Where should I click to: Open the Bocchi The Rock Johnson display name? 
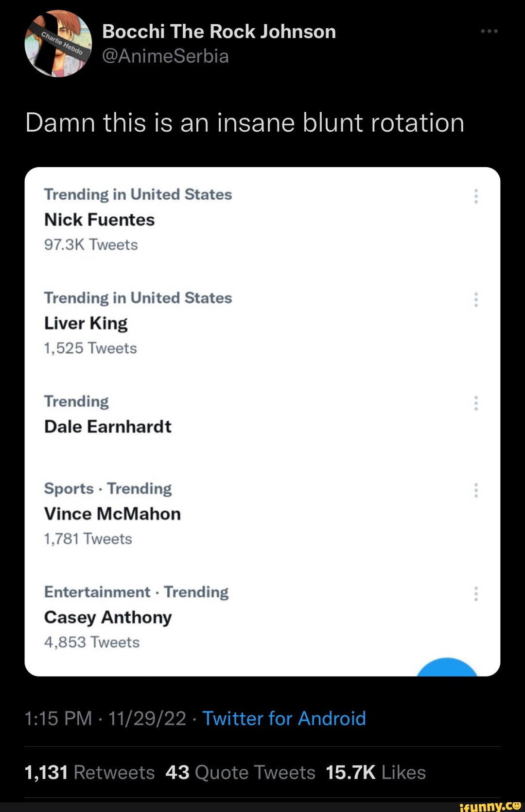click(x=219, y=32)
